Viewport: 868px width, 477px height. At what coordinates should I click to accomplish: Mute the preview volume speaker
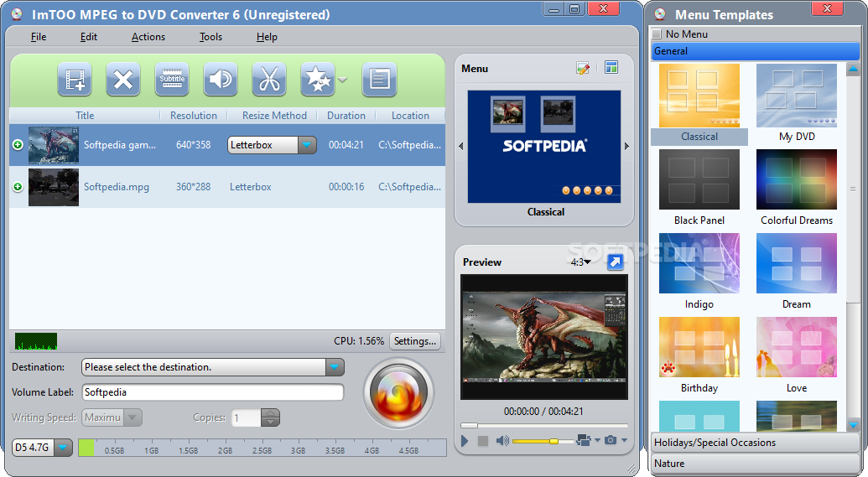click(x=502, y=440)
